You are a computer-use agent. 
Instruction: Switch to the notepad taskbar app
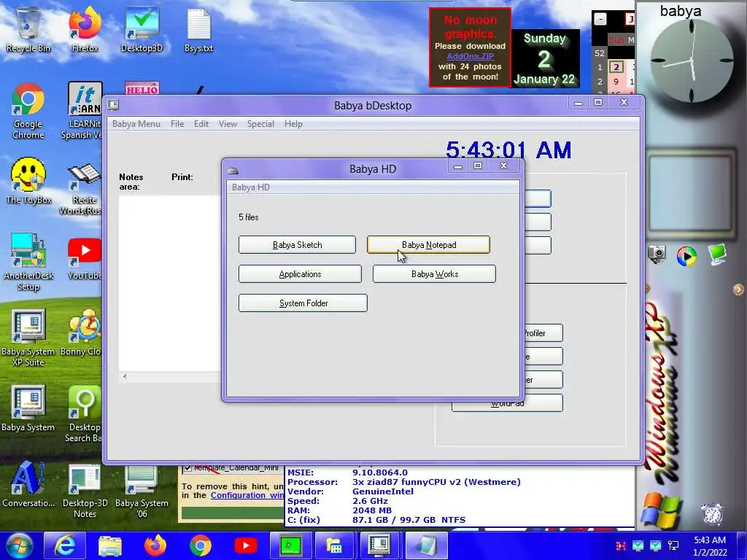point(427,545)
